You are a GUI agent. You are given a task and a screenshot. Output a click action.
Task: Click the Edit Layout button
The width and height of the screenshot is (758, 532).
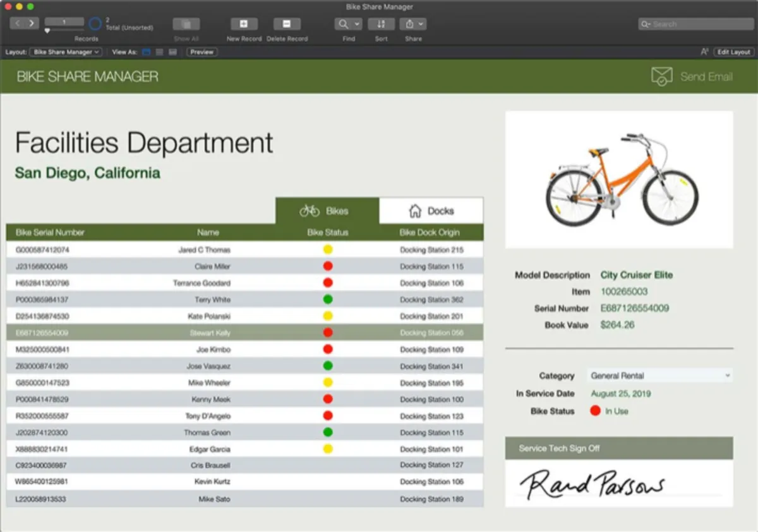tap(733, 52)
